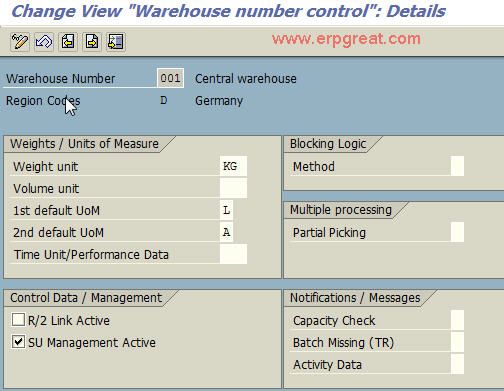Viewport: 504px width, 391px height.
Task: Click the Time Unit/Performance Data field
Action: point(233,254)
